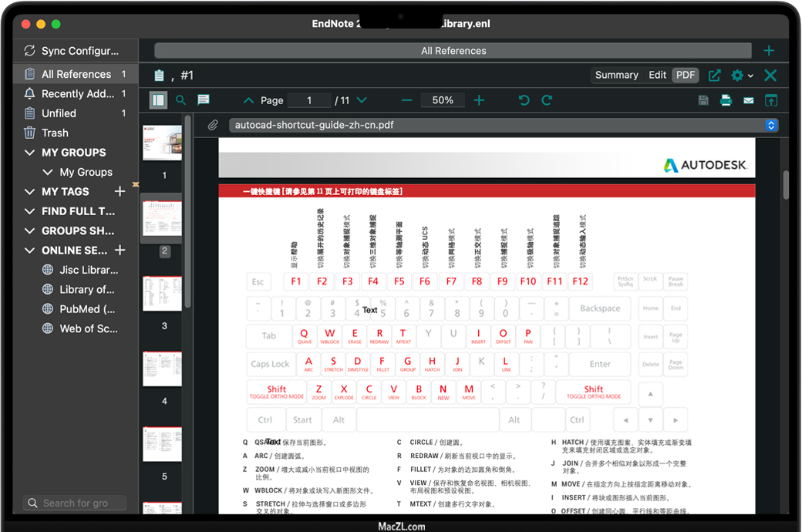This screenshot has width=802, height=532.
Task: Click the paperclip attach file icon
Action: pos(213,125)
